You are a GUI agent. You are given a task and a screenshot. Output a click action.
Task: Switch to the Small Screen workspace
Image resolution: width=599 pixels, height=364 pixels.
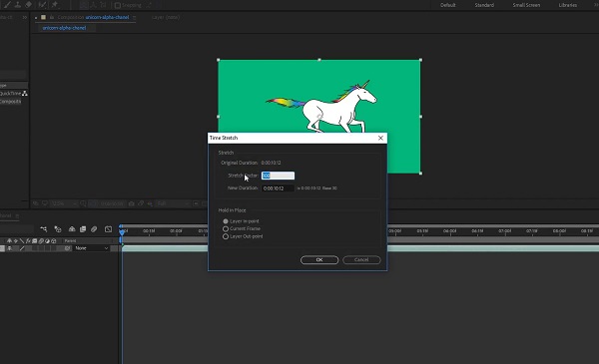pyautogui.click(x=526, y=5)
